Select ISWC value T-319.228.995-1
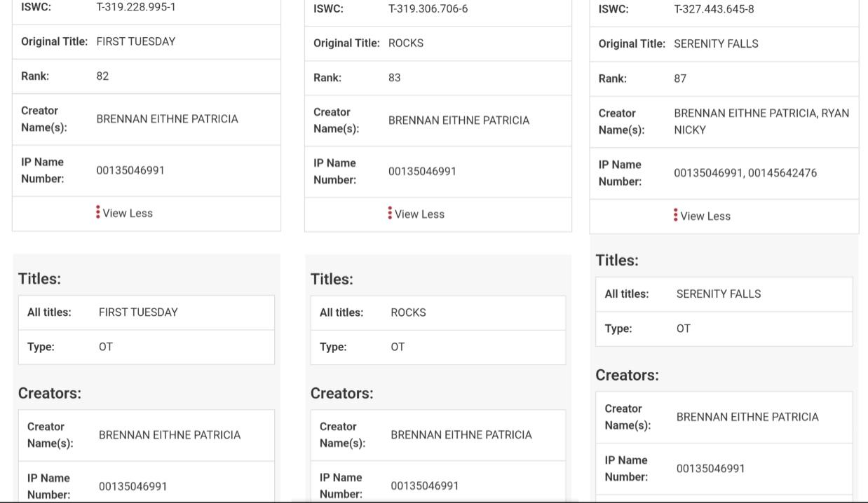The width and height of the screenshot is (868, 503). coord(136,7)
